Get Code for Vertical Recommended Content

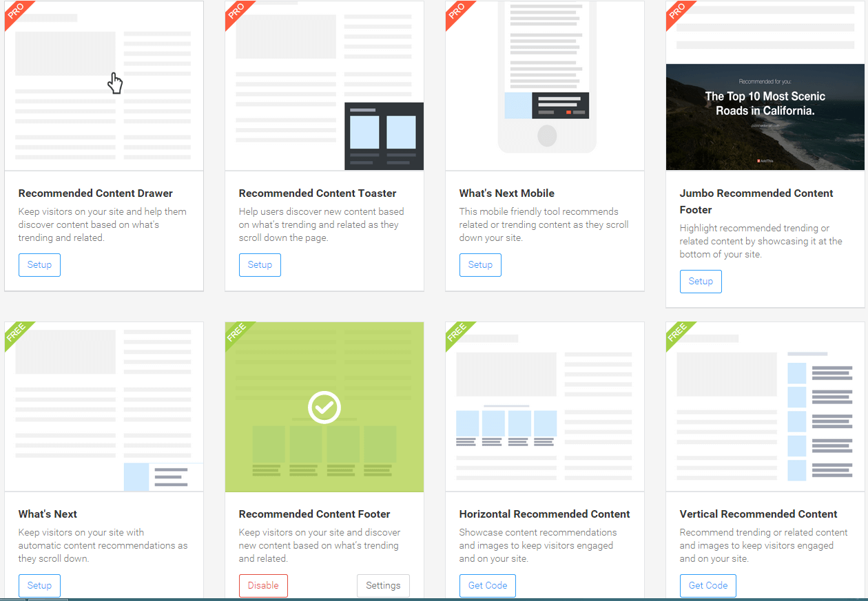tap(708, 586)
